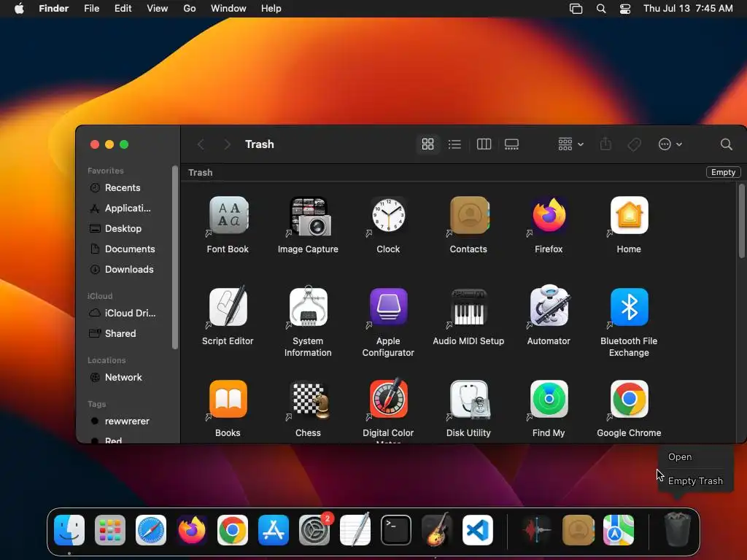The width and height of the screenshot is (747, 560).
Task: Switch to column view
Action: pyautogui.click(x=484, y=144)
